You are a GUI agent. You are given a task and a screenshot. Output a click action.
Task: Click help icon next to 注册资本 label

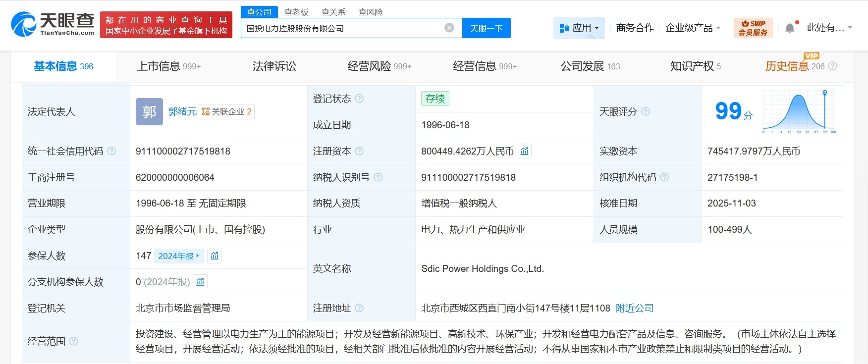(x=359, y=151)
